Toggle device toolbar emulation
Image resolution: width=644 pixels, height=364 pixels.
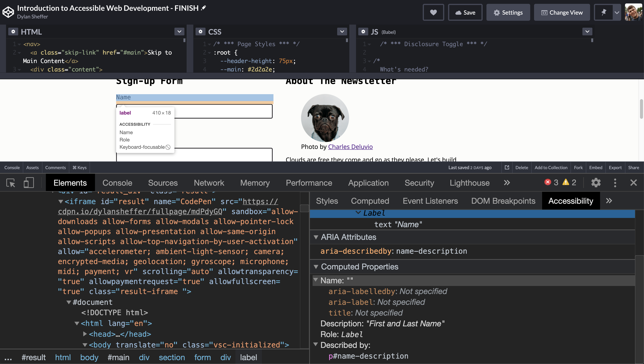[x=29, y=183]
